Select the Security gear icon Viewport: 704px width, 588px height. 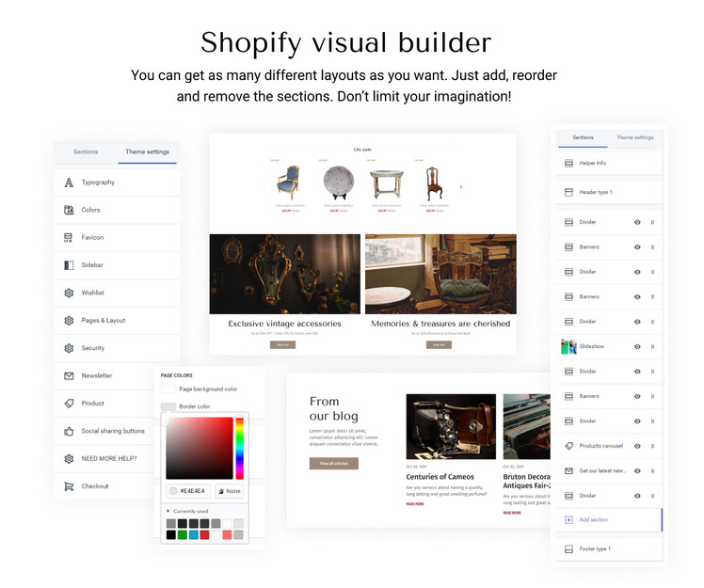69,348
